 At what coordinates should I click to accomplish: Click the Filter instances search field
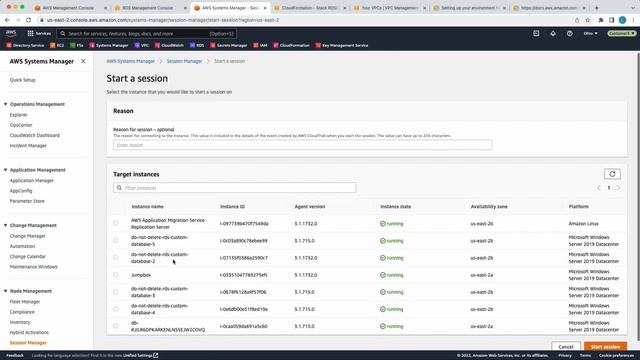coord(235,188)
